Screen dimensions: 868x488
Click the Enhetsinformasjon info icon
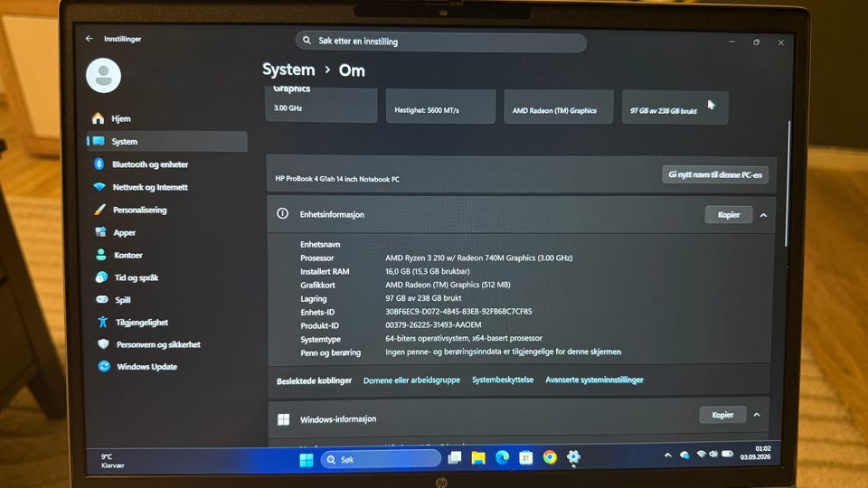pyautogui.click(x=282, y=213)
